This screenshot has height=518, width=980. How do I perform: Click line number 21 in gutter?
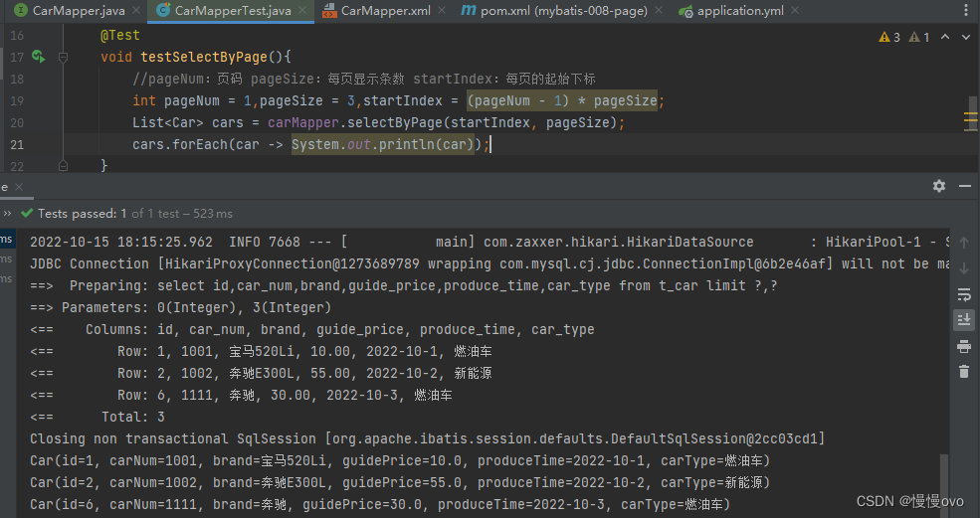[x=17, y=144]
